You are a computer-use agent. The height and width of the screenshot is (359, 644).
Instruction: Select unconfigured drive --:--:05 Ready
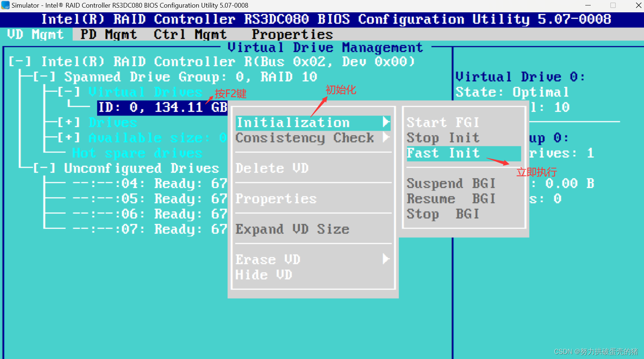point(150,199)
